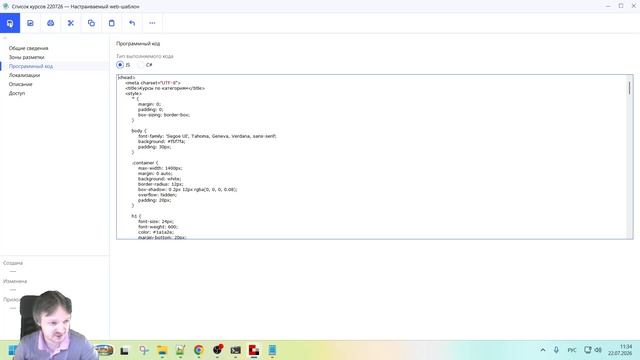Open the Зоны разметки section
Image resolution: width=640 pixels, height=360 pixels.
click(27, 57)
